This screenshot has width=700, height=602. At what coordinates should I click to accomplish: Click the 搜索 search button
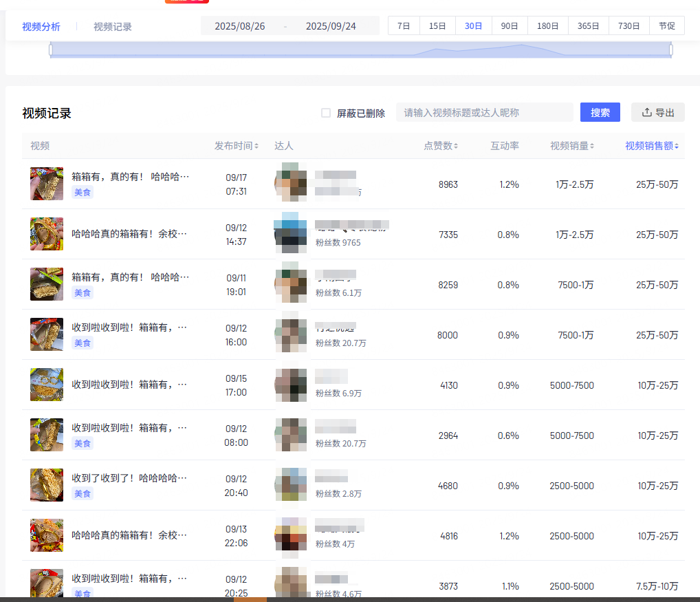[600, 112]
